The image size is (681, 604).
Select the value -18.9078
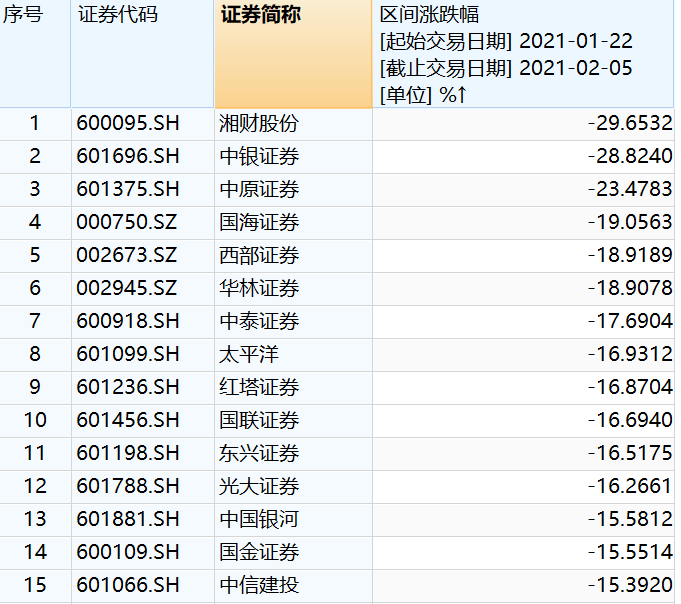pyautogui.click(x=630, y=288)
